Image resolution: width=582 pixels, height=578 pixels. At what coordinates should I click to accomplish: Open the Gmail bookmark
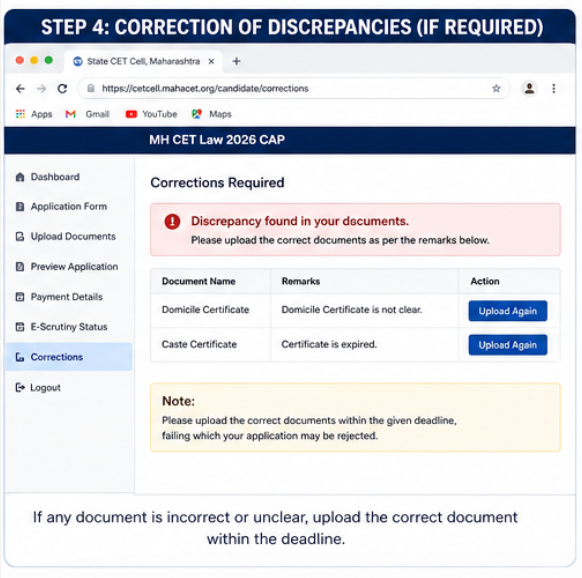[x=87, y=114]
